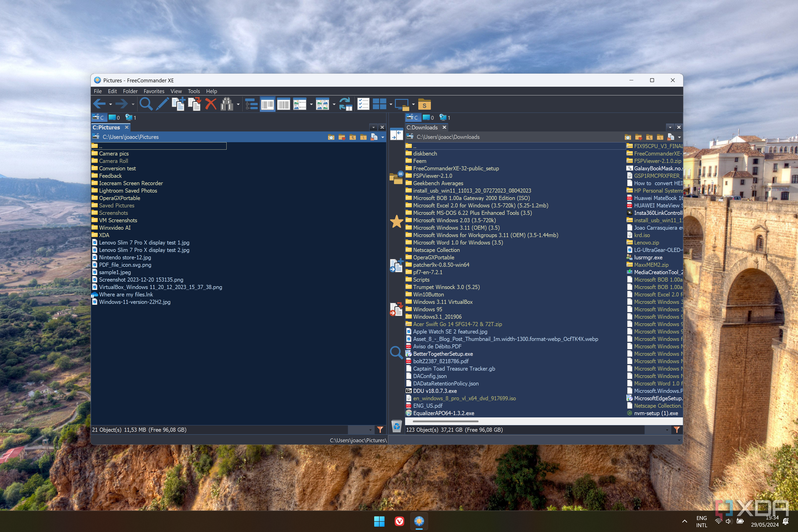The height and width of the screenshot is (532, 798).
Task: Click the gold Favorites star in splitter bar
Action: (x=396, y=221)
